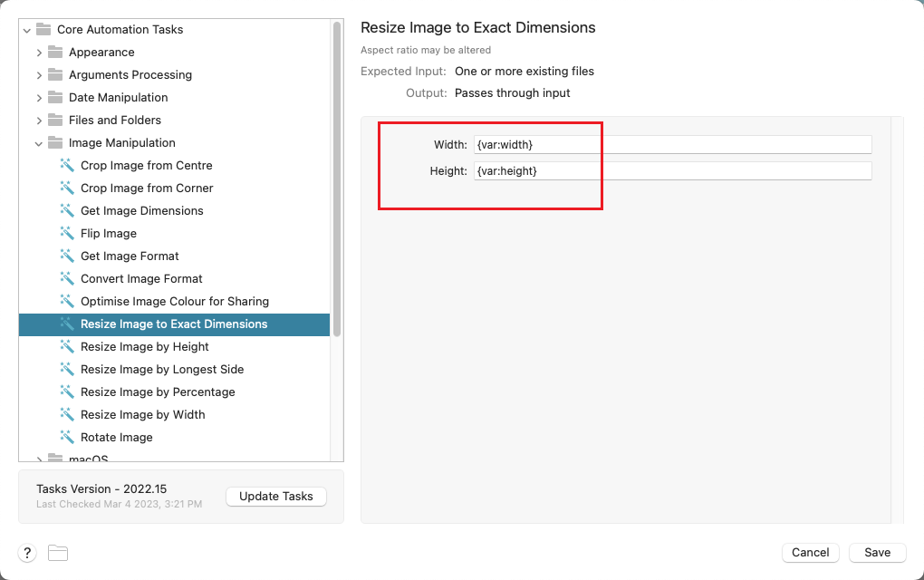Click the wand icon beside Convert Image Format
Image resolution: width=924 pixels, height=580 pixels.
[x=67, y=278]
